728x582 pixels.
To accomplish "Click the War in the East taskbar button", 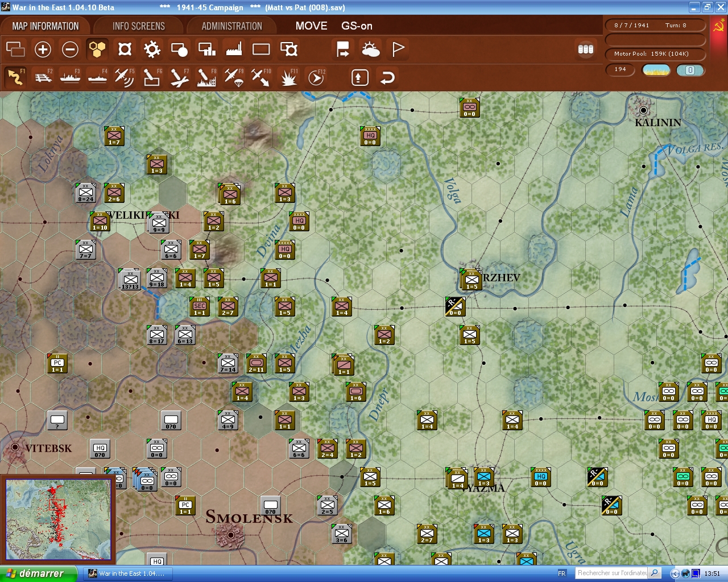I will point(127,573).
